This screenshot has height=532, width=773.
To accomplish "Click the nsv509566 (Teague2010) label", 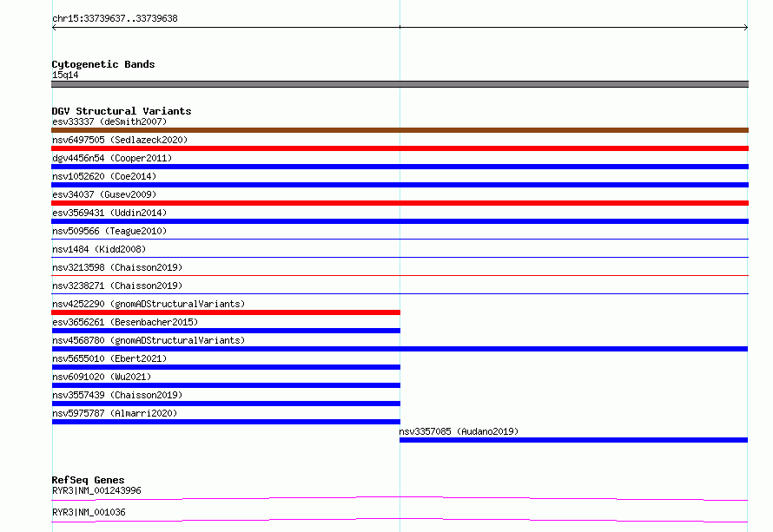I will point(109,231).
